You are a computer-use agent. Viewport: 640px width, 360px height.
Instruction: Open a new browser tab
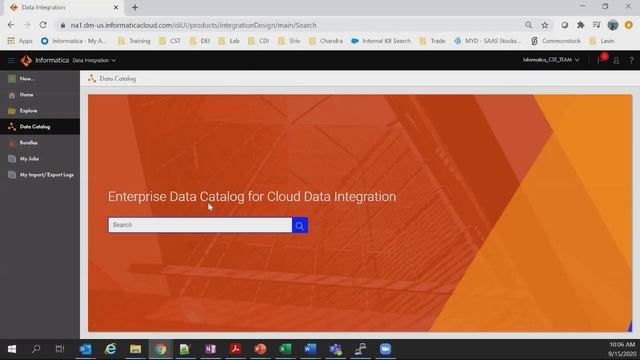[x=135, y=7]
